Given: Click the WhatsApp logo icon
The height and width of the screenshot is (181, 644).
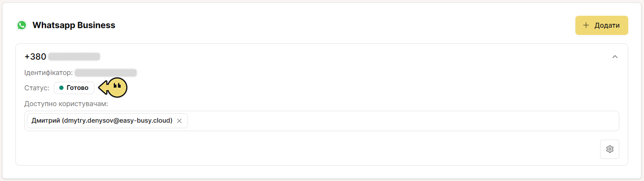Looking at the screenshot, I should click(22, 25).
